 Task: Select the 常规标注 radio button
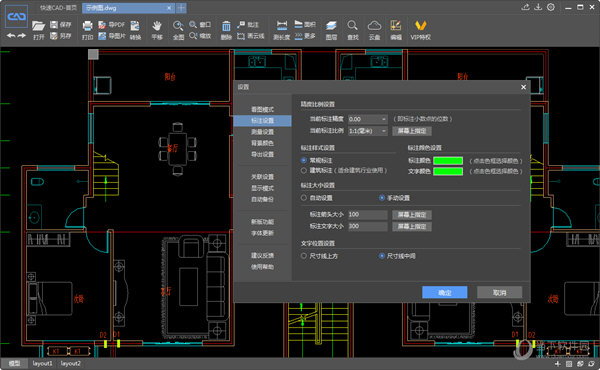point(304,160)
